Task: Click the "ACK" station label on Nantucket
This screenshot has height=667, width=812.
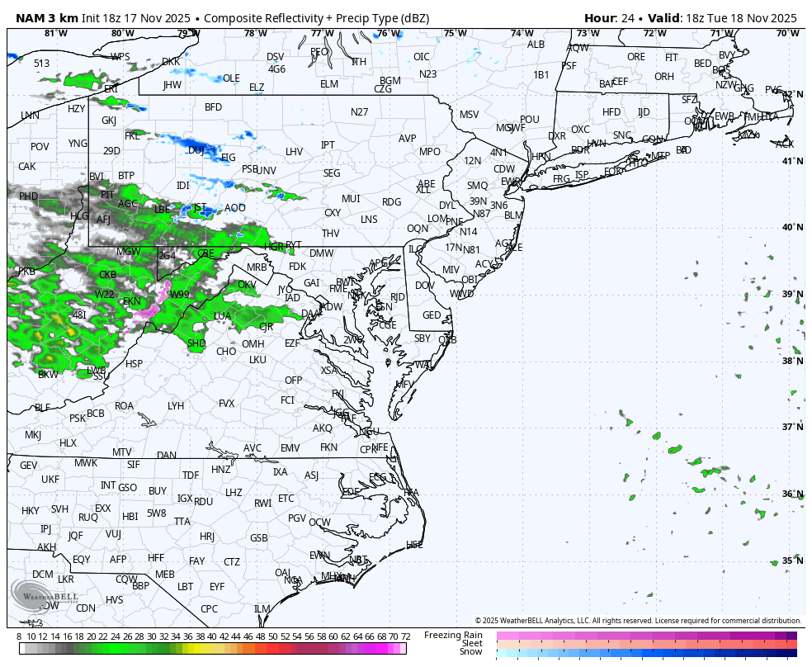Action: point(784,142)
